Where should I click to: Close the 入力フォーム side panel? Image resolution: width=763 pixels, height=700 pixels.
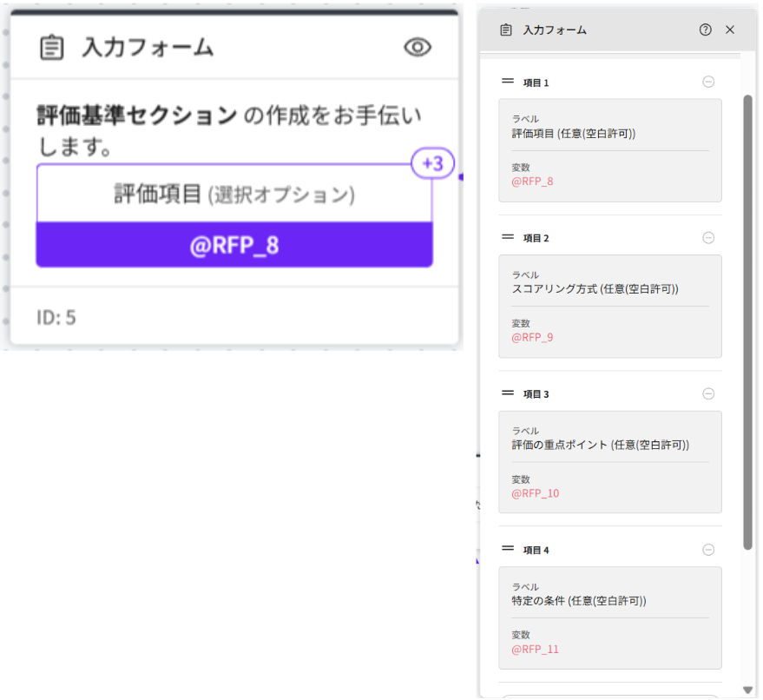(730, 30)
